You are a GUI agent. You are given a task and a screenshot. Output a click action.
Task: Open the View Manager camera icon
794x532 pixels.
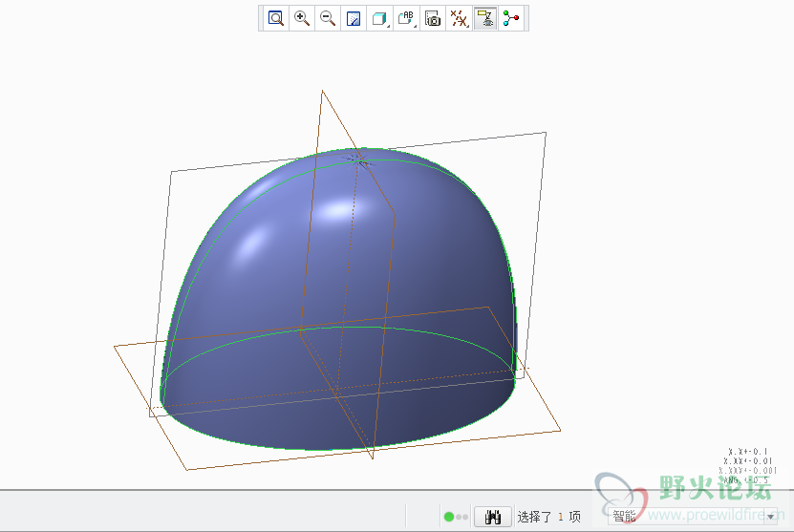pyautogui.click(x=433, y=18)
